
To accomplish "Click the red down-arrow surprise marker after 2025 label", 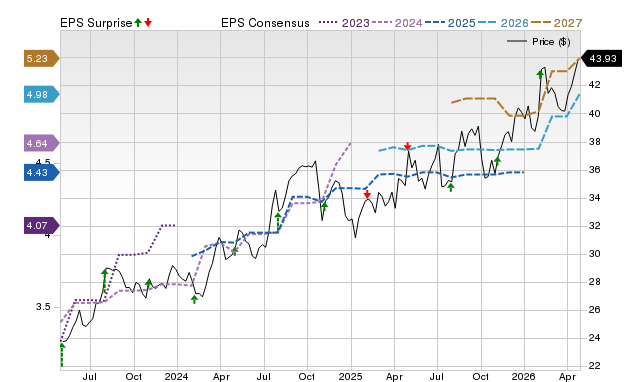I will coord(367,194).
